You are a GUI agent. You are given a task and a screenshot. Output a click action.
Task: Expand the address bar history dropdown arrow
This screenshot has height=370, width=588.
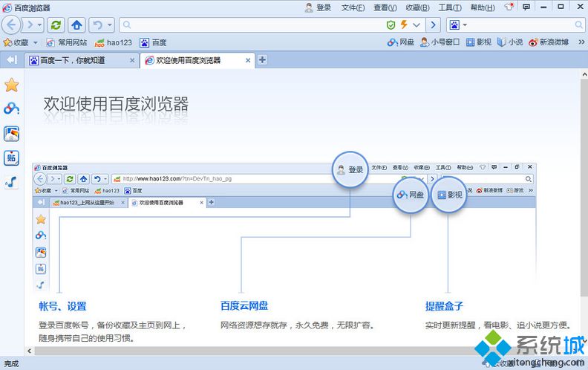[x=416, y=25]
